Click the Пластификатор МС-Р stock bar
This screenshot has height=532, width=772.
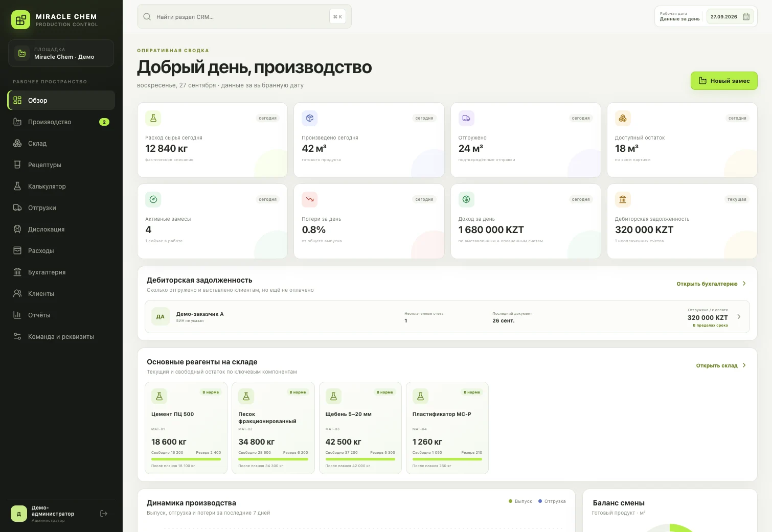447,459
